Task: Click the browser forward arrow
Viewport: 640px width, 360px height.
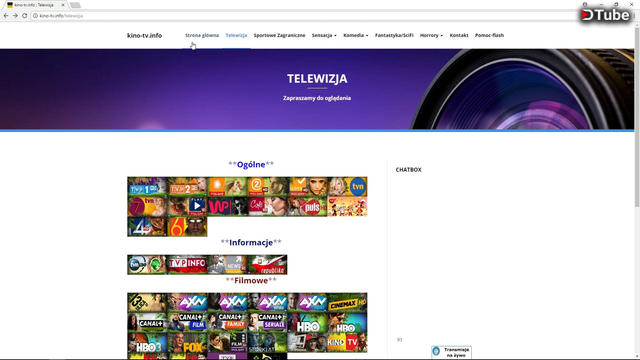Action: pyautogui.click(x=15, y=16)
